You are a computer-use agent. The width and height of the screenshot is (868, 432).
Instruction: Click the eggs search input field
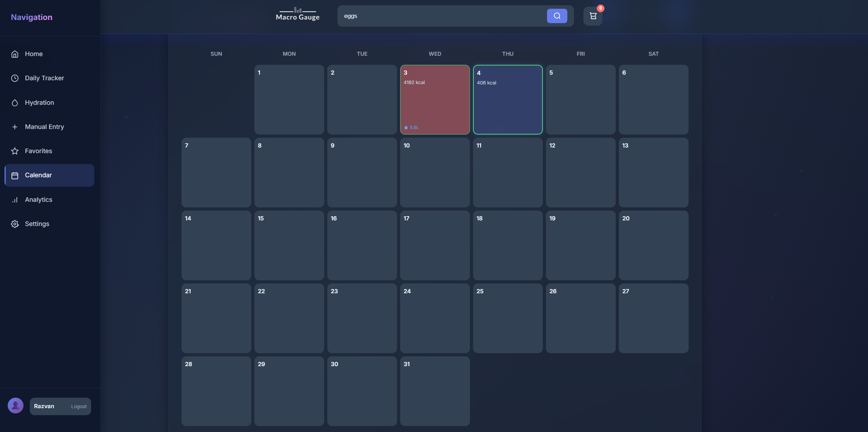click(442, 16)
